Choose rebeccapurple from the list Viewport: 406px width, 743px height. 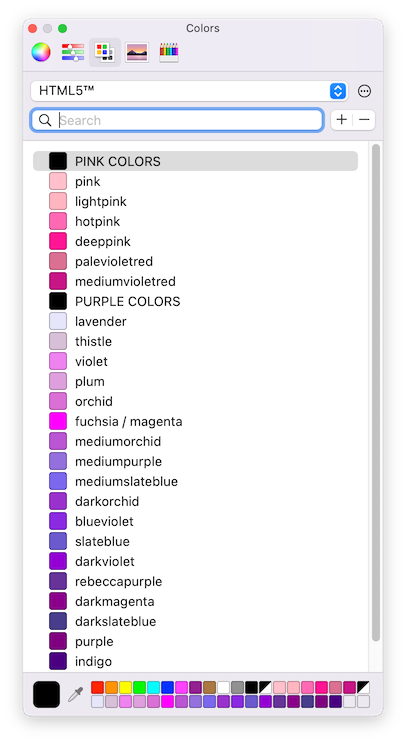pos(195,581)
